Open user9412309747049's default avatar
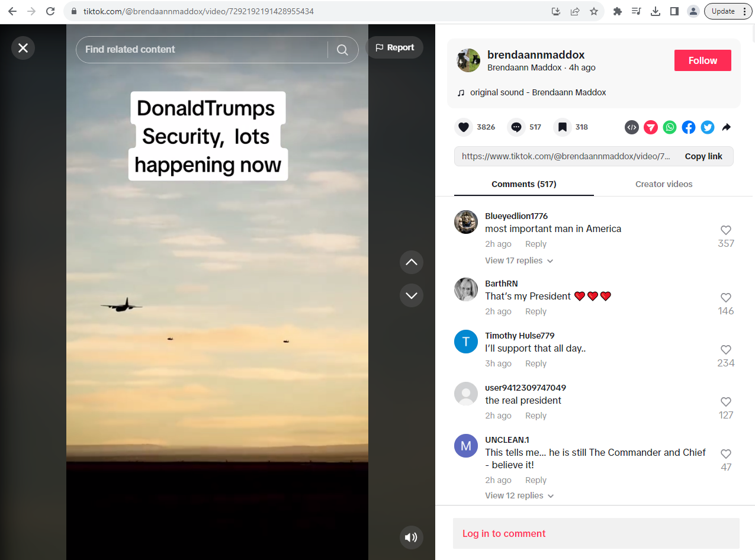The image size is (755, 560). (466, 394)
